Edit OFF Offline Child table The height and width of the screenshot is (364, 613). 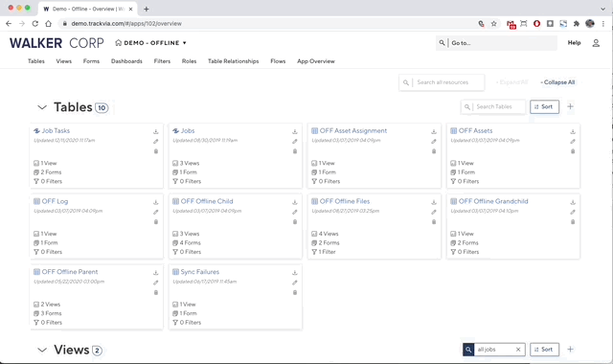[x=295, y=213]
